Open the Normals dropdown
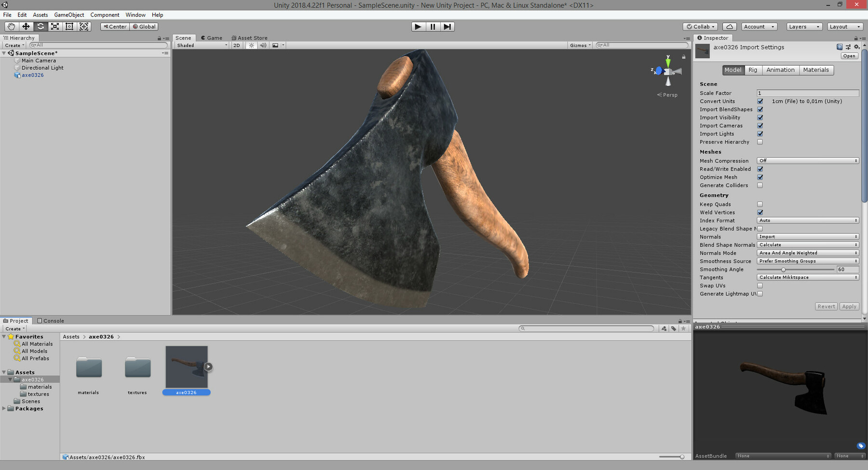The height and width of the screenshot is (470, 868). coord(808,237)
